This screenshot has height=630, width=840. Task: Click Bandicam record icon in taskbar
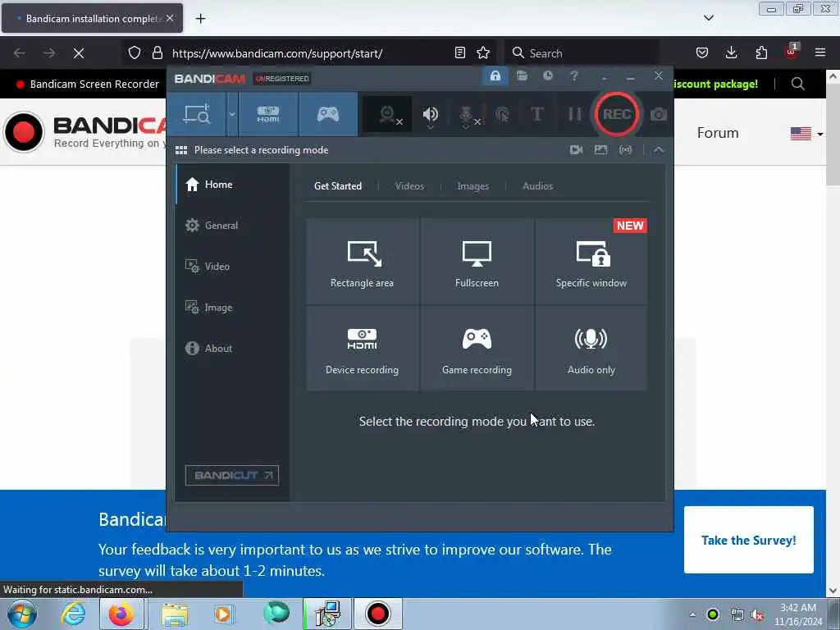coord(377,614)
